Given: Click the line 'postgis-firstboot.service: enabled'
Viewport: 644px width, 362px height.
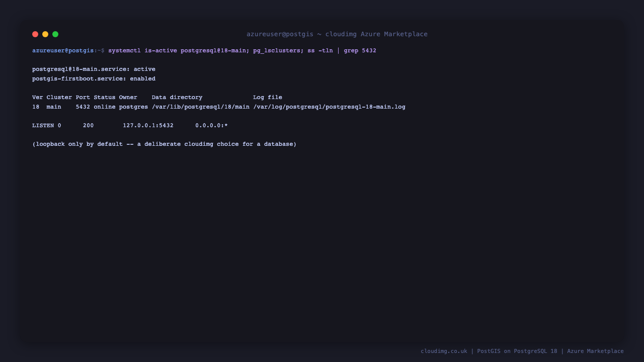Looking at the screenshot, I should coord(94,79).
